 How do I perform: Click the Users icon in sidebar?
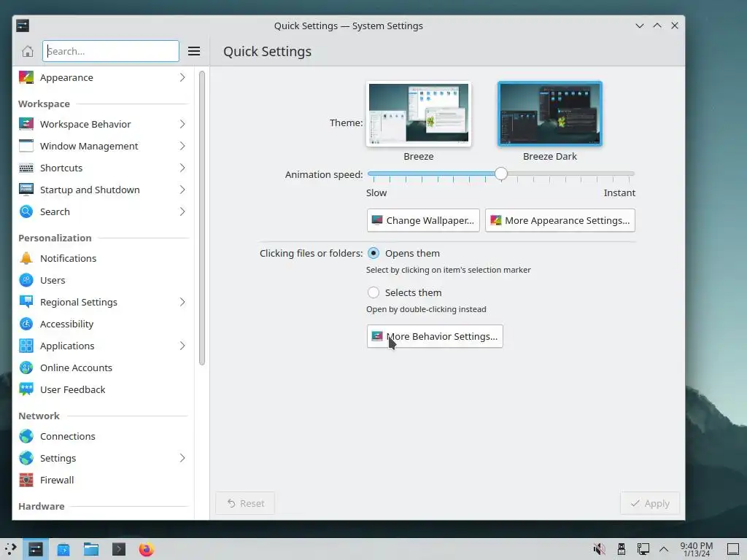pos(26,280)
